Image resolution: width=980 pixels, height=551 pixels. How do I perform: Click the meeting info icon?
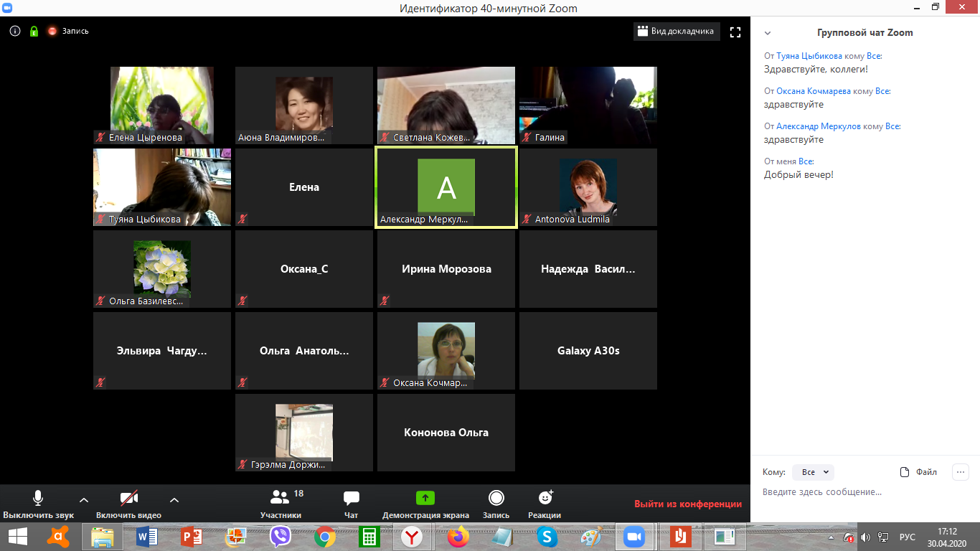point(14,32)
